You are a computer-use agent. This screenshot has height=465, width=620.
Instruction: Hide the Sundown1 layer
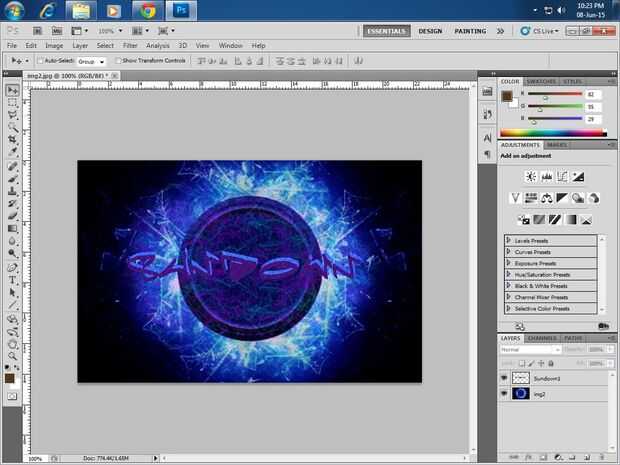coord(504,378)
